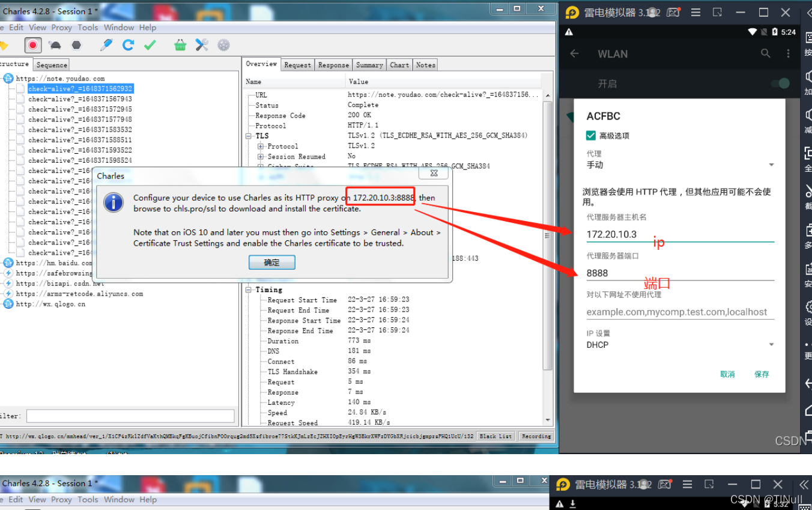
Task: Open the emulator hamburger menu in the title bar
Action: click(x=695, y=13)
